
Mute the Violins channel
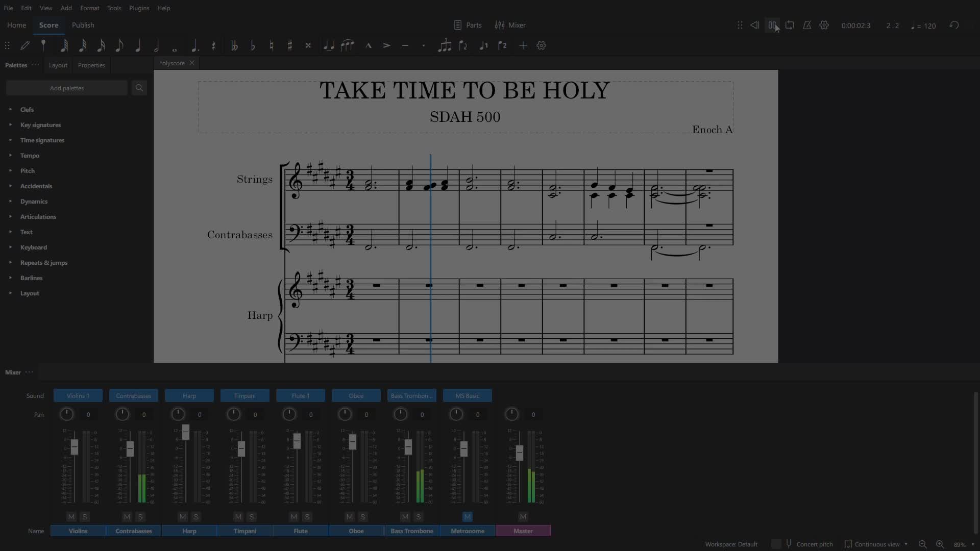pyautogui.click(x=71, y=517)
